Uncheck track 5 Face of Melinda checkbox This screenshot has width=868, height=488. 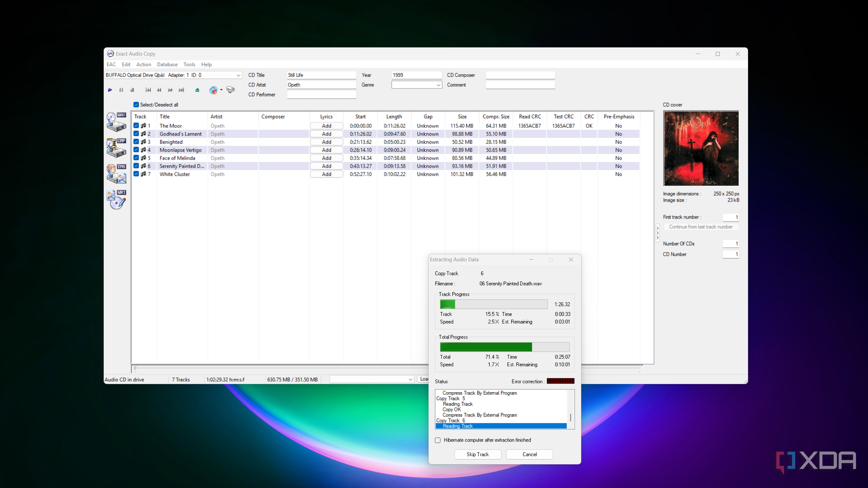pyautogui.click(x=136, y=158)
